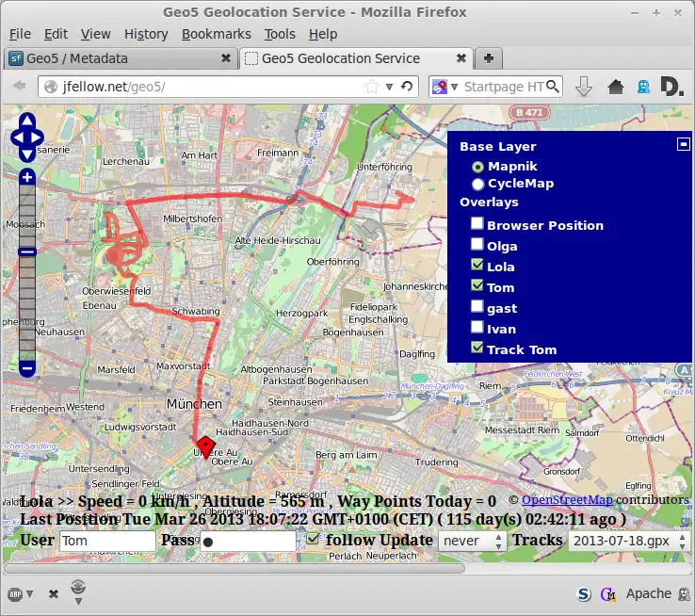Open the update interval 'never' dropdown

click(473, 541)
